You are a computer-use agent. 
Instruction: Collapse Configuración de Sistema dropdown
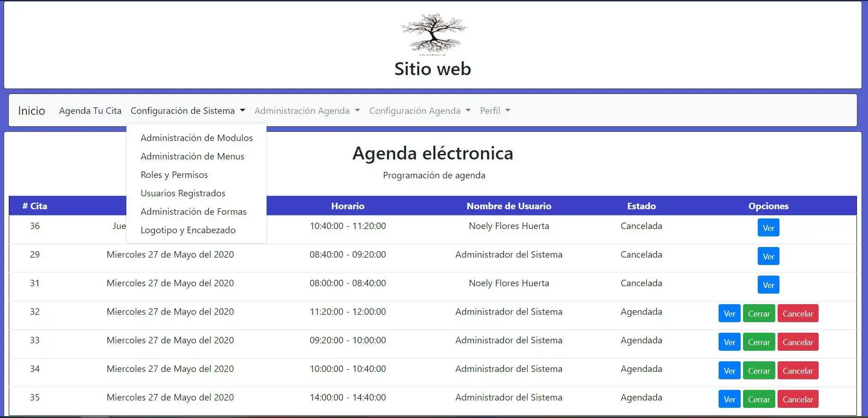point(188,111)
